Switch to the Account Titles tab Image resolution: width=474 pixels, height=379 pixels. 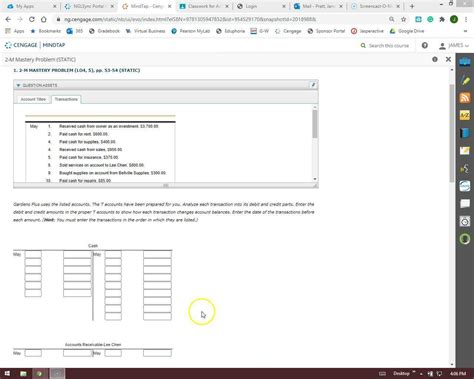pos(33,99)
